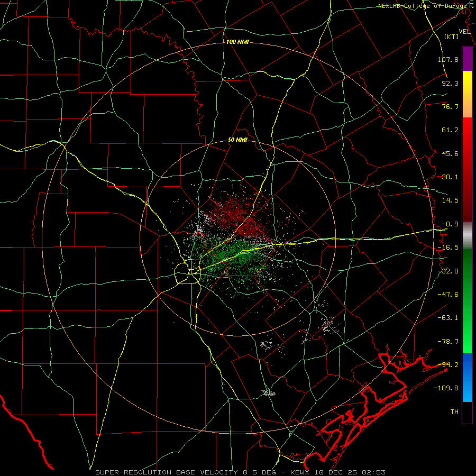This screenshot has height=476, width=476.
Task: Click the -0.9 legend value
Action: pos(450,224)
